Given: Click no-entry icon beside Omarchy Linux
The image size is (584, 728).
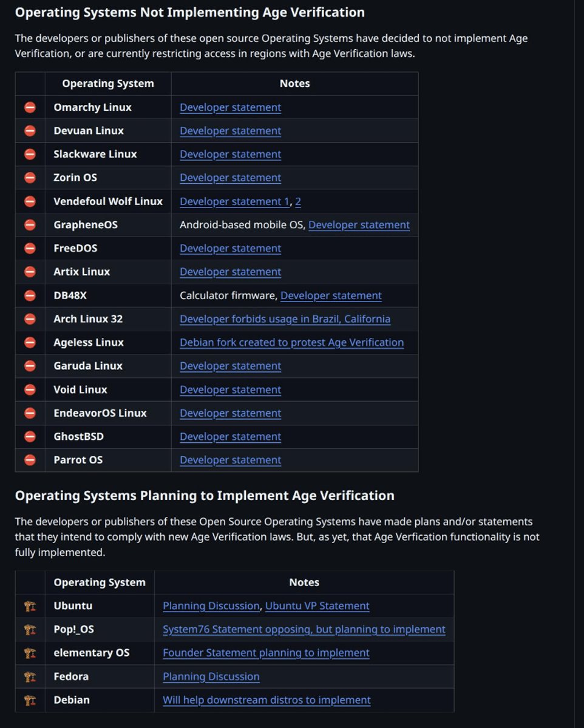Looking at the screenshot, I should coord(30,107).
